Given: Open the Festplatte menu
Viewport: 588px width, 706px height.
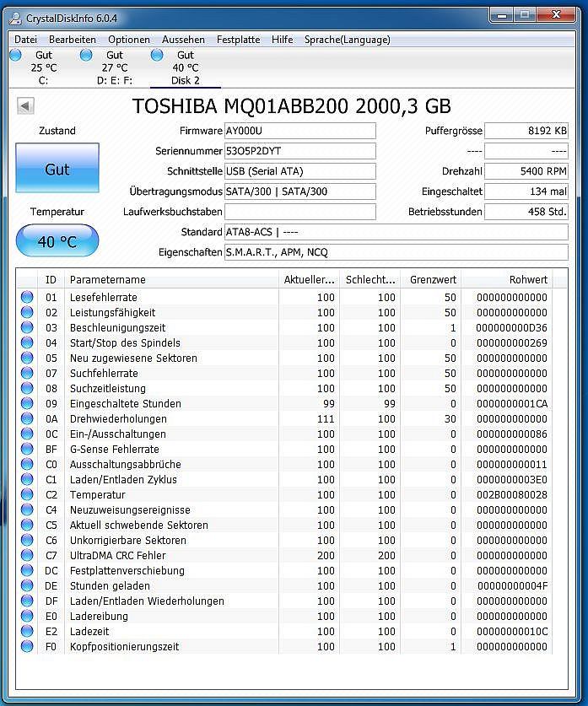Looking at the screenshot, I should [238, 40].
